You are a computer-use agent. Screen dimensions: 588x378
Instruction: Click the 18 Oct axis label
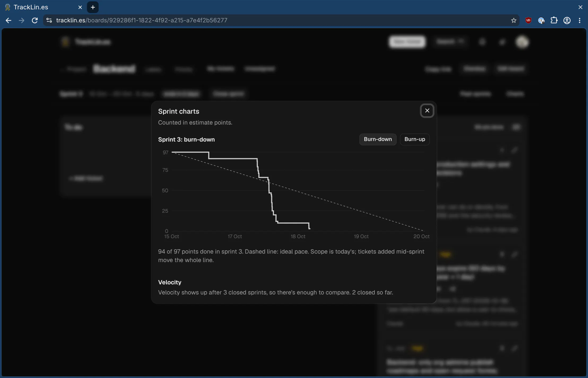click(x=298, y=236)
